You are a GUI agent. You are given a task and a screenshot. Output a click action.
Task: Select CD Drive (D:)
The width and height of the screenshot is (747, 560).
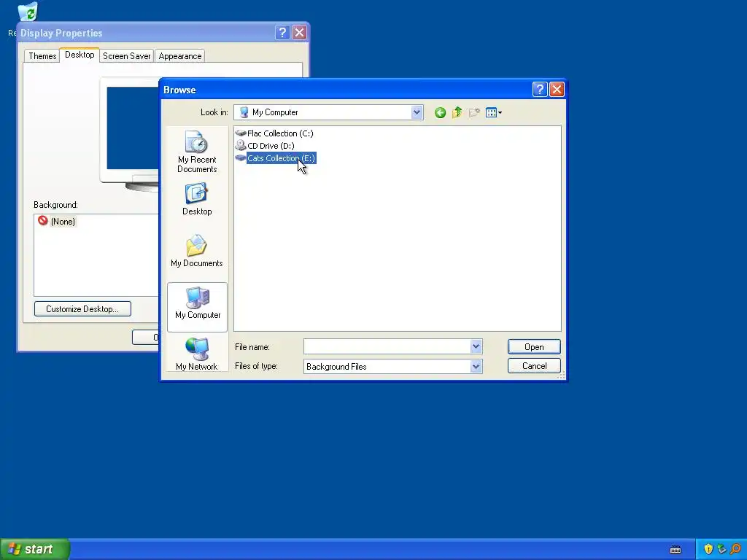[265, 146]
